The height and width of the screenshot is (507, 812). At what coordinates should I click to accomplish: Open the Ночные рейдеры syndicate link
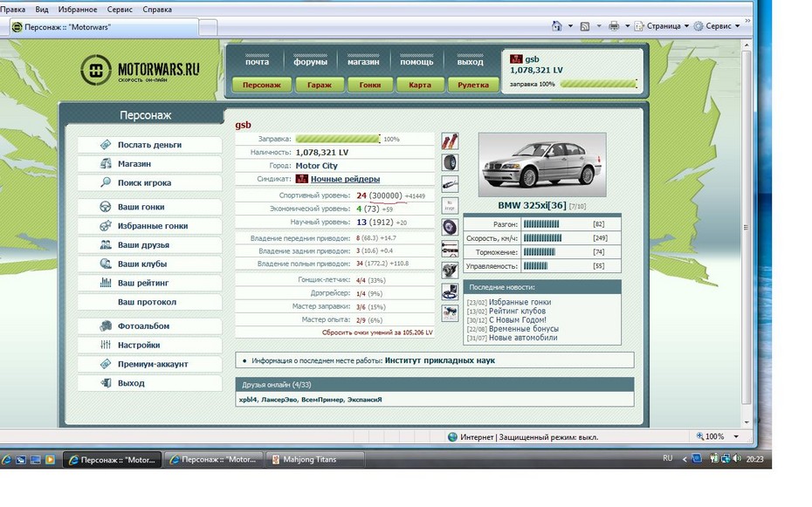point(345,179)
